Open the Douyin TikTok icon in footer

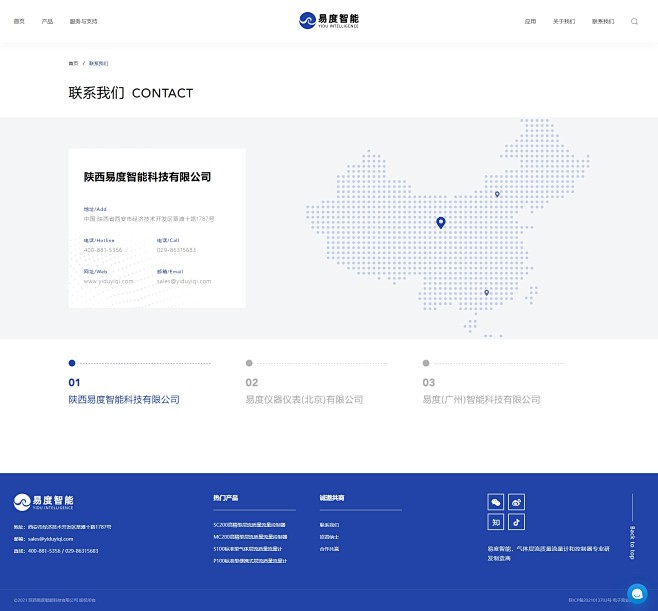(516, 522)
